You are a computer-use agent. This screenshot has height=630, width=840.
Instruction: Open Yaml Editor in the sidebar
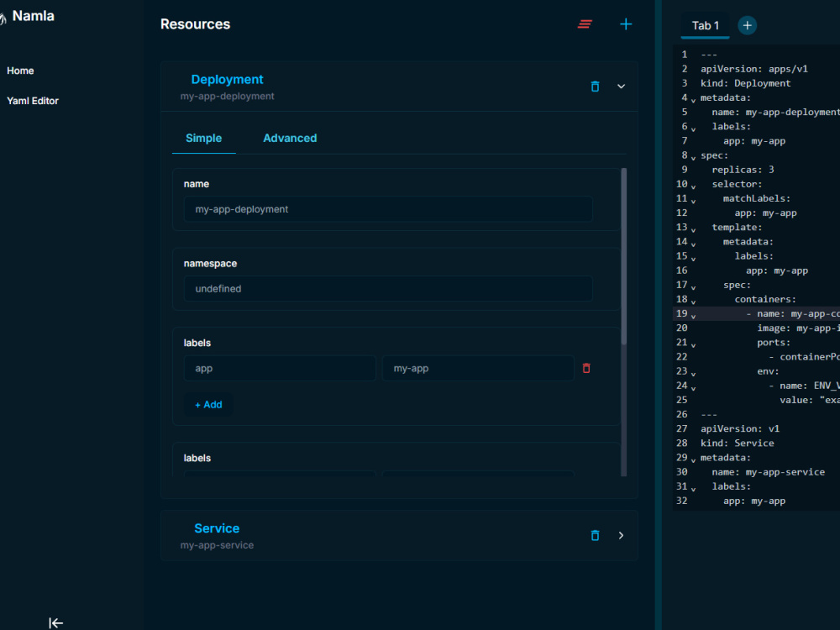[x=33, y=101]
